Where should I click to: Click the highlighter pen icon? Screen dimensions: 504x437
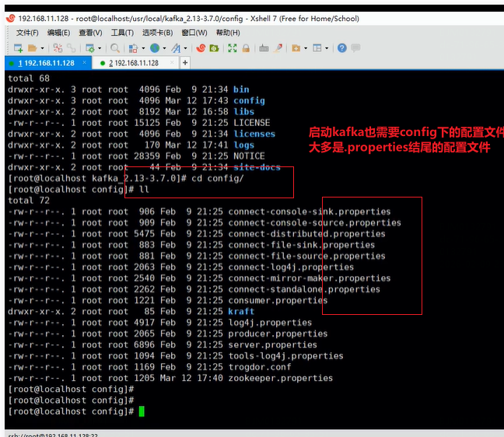pyautogui.click(x=278, y=48)
